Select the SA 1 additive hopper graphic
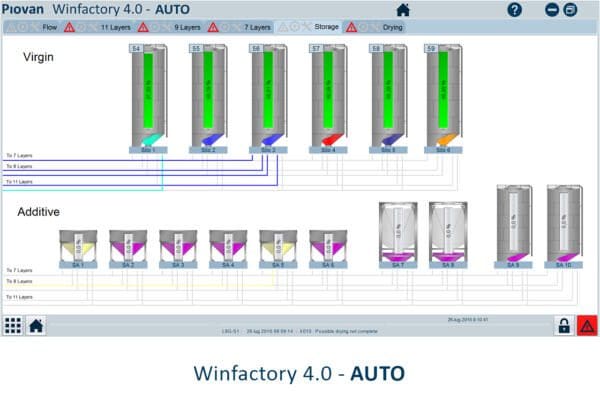 [78, 245]
